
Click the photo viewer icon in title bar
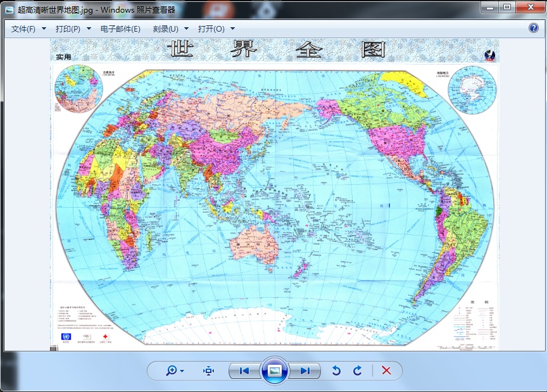pyautogui.click(x=9, y=9)
